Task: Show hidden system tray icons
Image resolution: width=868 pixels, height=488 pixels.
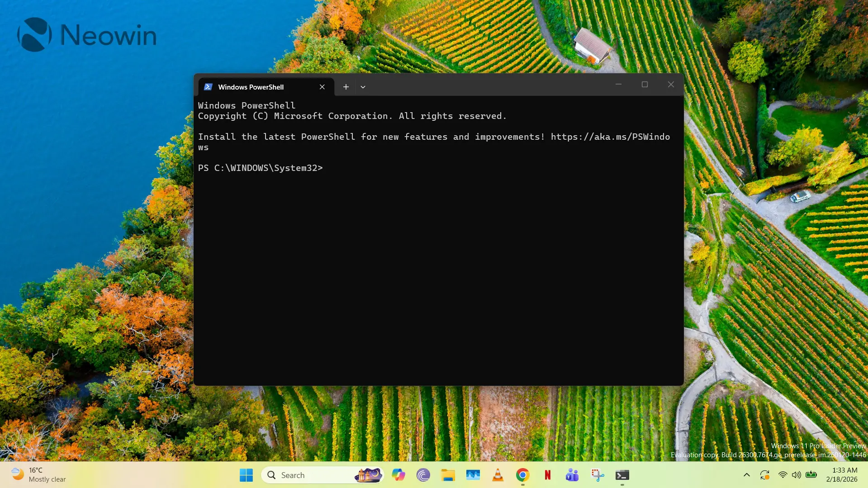Action: 746,475
